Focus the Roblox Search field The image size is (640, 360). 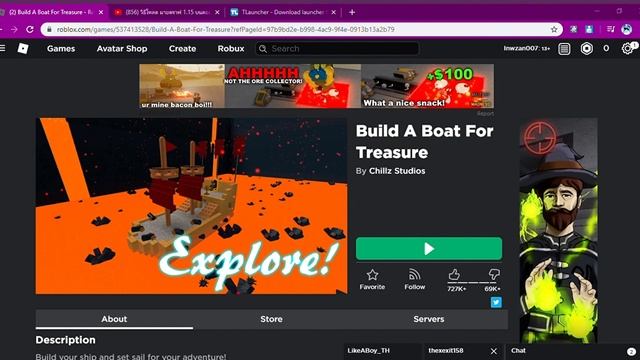(337, 49)
